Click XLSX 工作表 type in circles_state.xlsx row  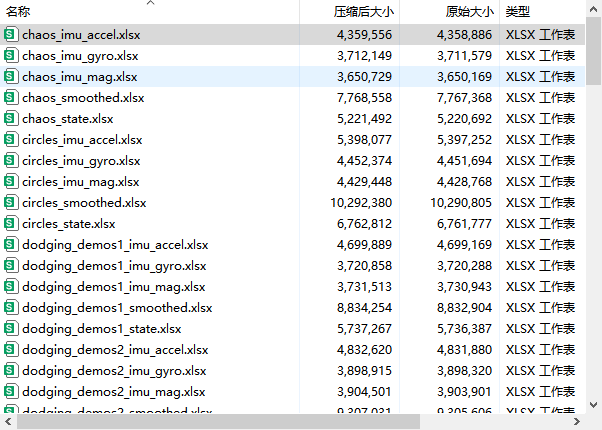[541, 224]
